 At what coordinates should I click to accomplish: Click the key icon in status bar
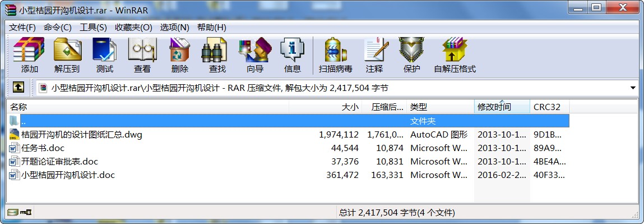pyautogui.click(x=26, y=213)
